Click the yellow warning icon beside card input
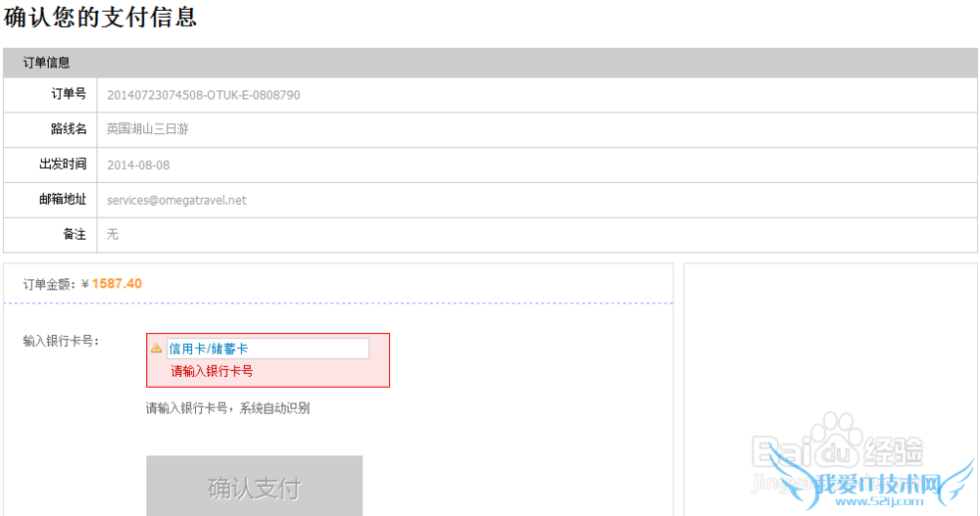980x516 pixels. [x=156, y=348]
